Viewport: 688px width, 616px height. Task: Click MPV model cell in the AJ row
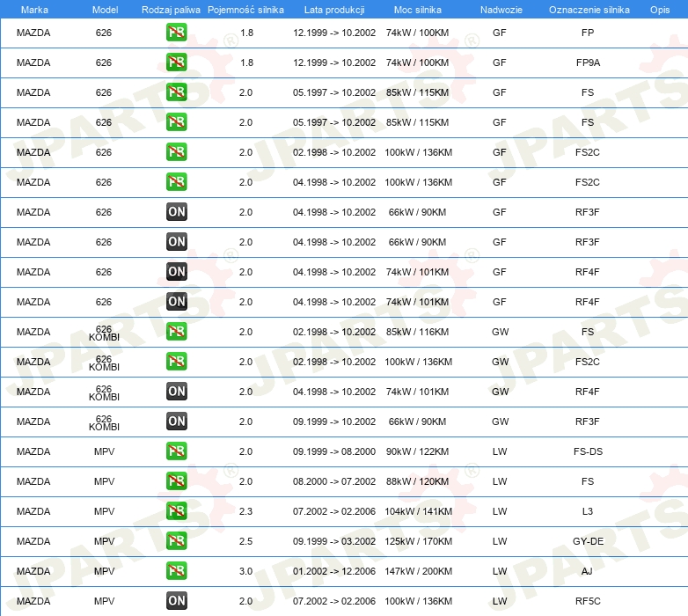coord(104,571)
